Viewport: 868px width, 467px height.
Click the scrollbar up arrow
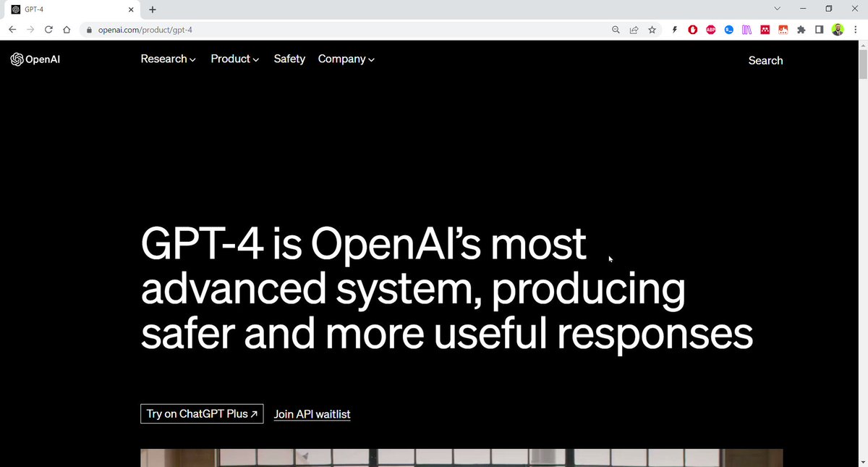862,46
